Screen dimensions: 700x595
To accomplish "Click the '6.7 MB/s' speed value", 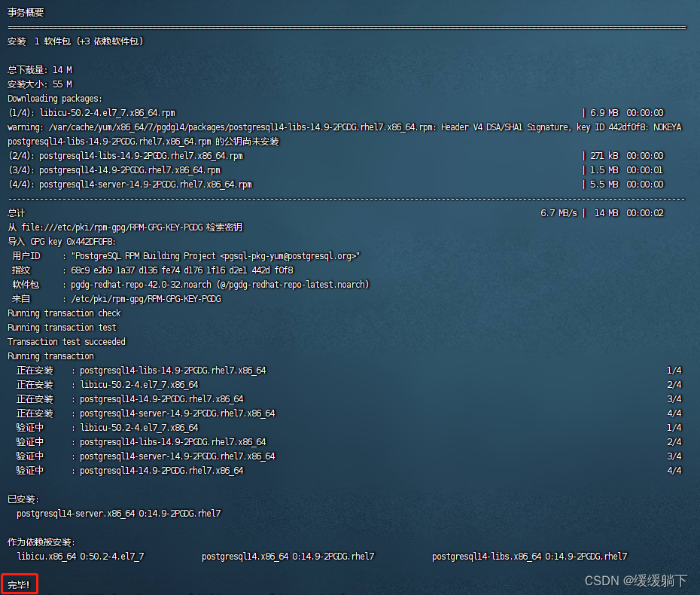I will (558, 213).
